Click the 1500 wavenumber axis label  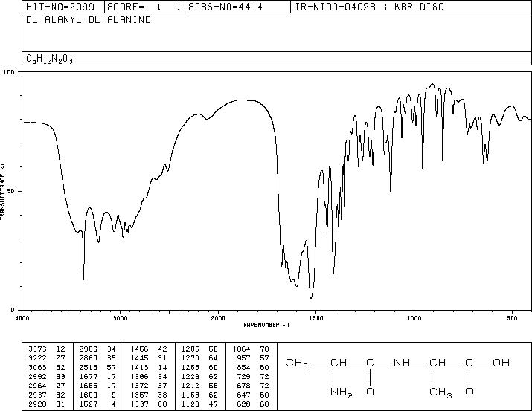[316, 318]
